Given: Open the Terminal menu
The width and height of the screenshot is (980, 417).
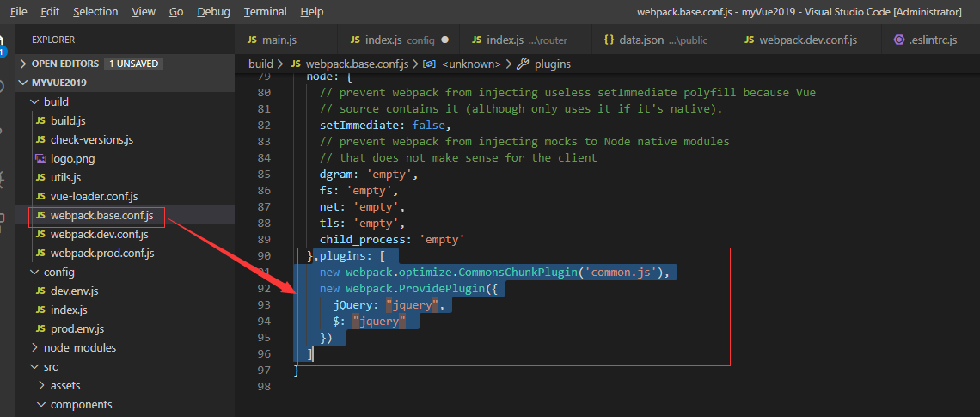Looking at the screenshot, I should (x=265, y=11).
